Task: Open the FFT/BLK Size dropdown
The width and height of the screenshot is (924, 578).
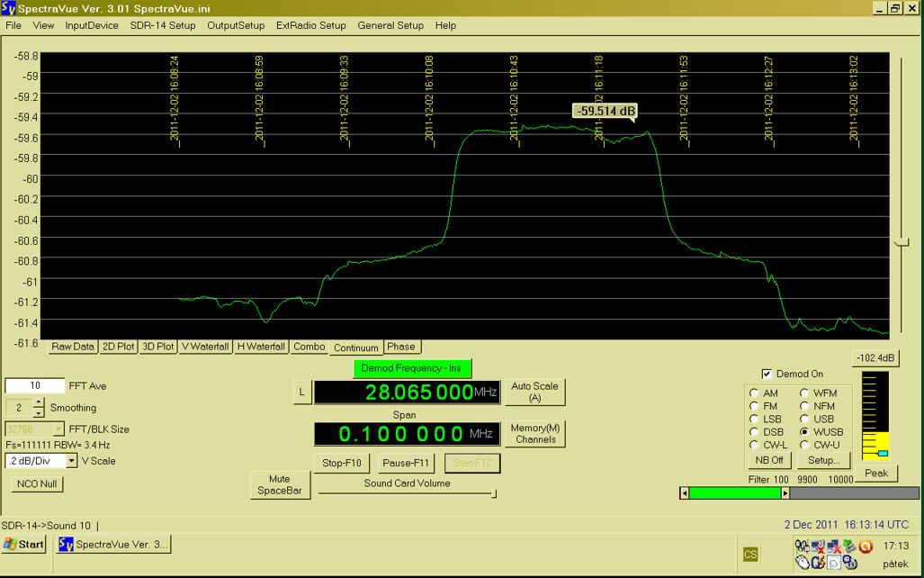Action: 58,429
